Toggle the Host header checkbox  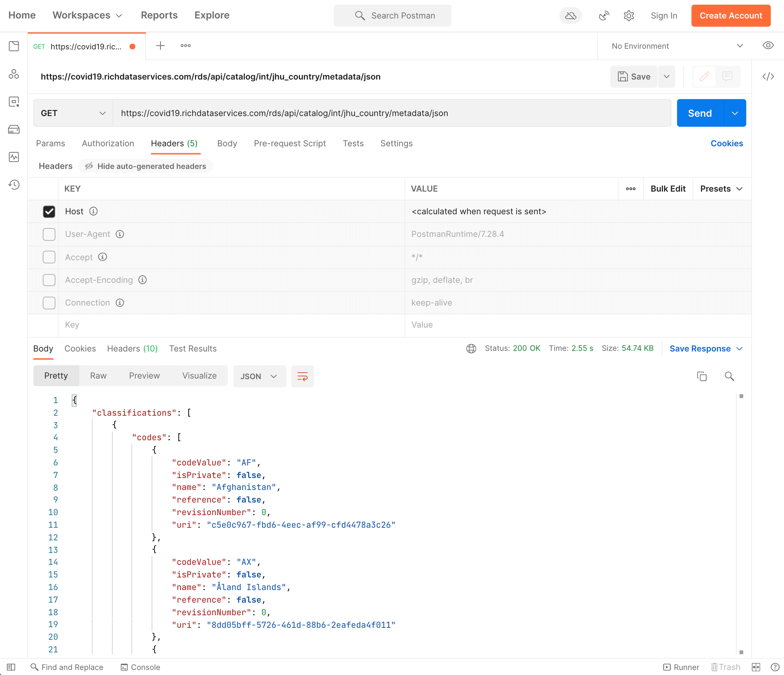(49, 211)
